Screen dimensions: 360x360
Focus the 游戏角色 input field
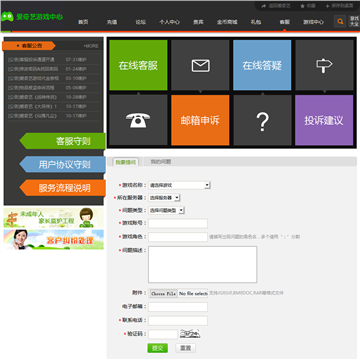178,237
